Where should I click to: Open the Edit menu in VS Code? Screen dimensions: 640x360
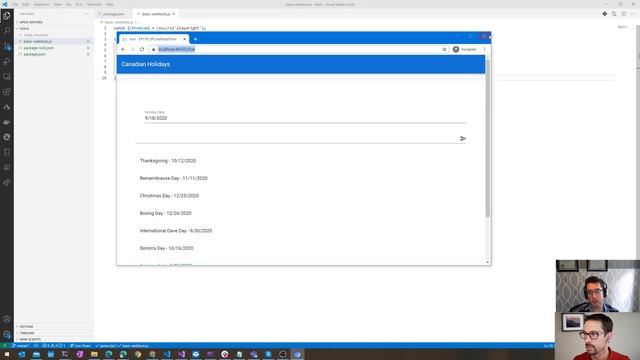coord(26,4)
